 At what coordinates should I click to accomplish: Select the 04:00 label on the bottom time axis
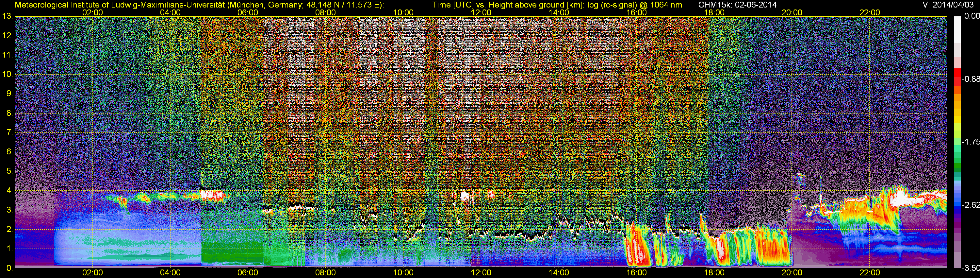(170, 273)
